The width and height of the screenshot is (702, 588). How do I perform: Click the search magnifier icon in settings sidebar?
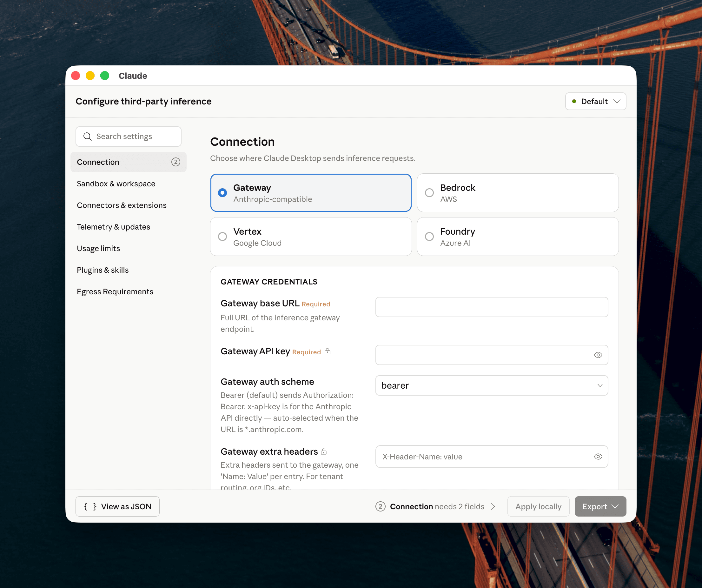(88, 137)
